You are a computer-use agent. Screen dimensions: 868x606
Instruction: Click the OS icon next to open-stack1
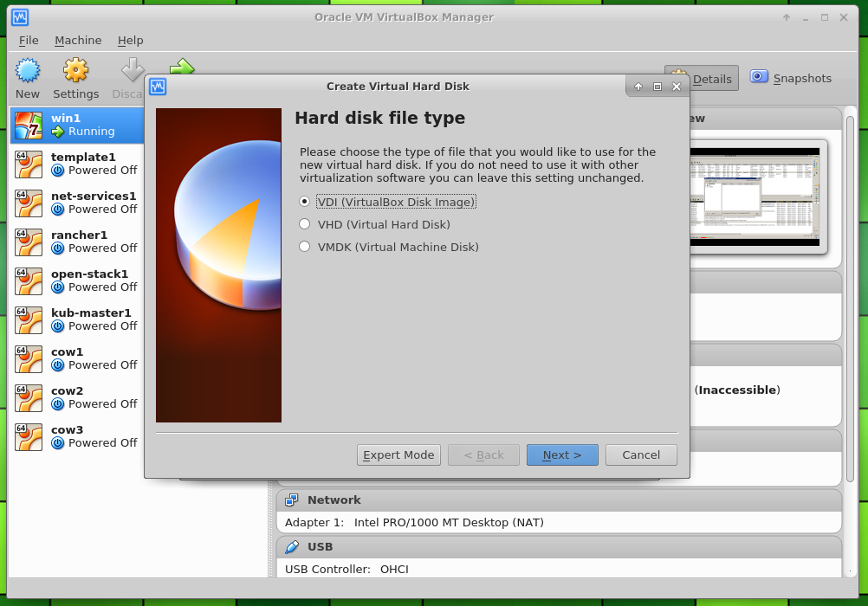[x=29, y=281]
